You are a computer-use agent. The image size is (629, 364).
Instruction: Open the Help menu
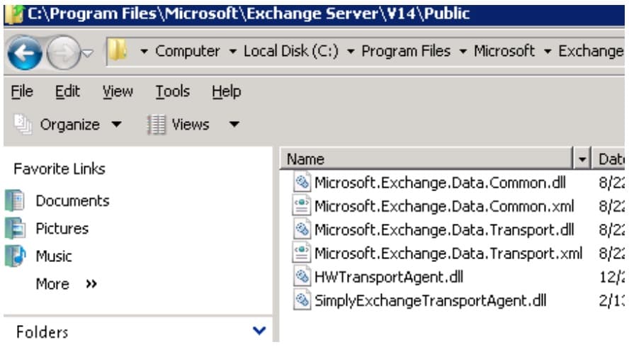click(x=226, y=91)
